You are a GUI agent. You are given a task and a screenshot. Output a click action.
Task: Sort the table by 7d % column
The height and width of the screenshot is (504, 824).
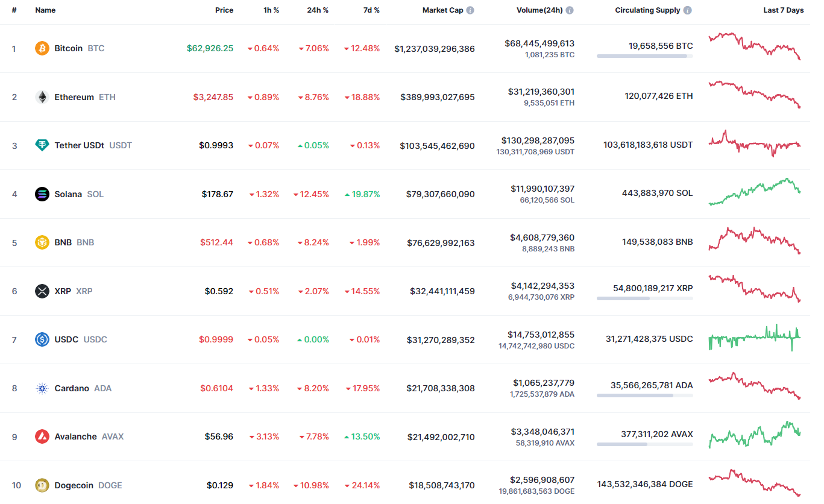[370, 10]
